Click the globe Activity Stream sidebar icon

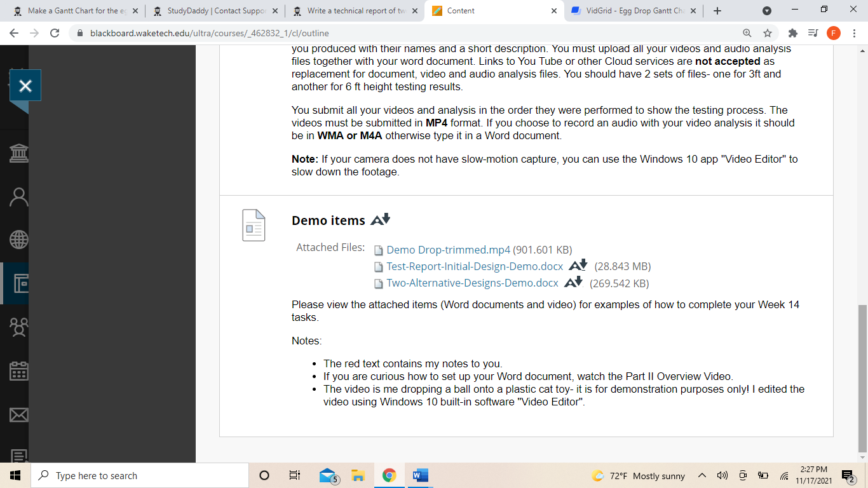(19, 240)
